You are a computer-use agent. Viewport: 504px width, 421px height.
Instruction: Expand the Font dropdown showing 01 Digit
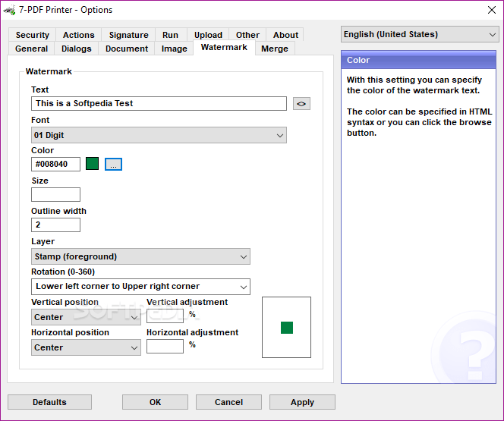click(x=159, y=135)
